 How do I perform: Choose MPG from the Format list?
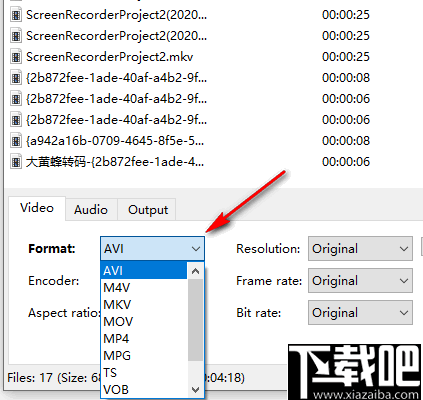(x=144, y=355)
